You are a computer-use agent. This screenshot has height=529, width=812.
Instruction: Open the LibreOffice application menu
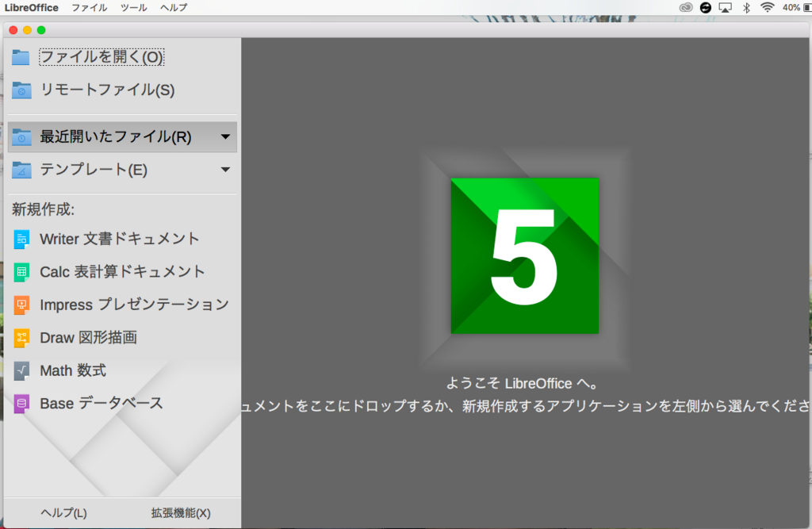click(32, 8)
